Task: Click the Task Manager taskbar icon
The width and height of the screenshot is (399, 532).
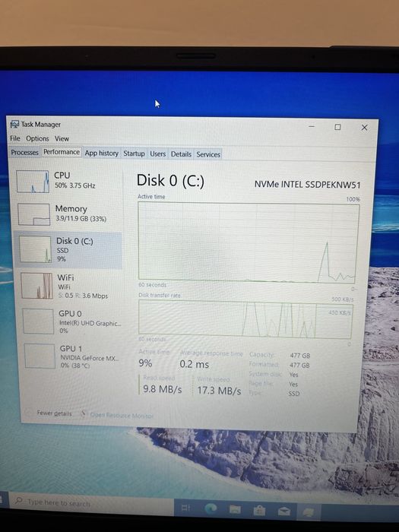Action: coord(309,511)
